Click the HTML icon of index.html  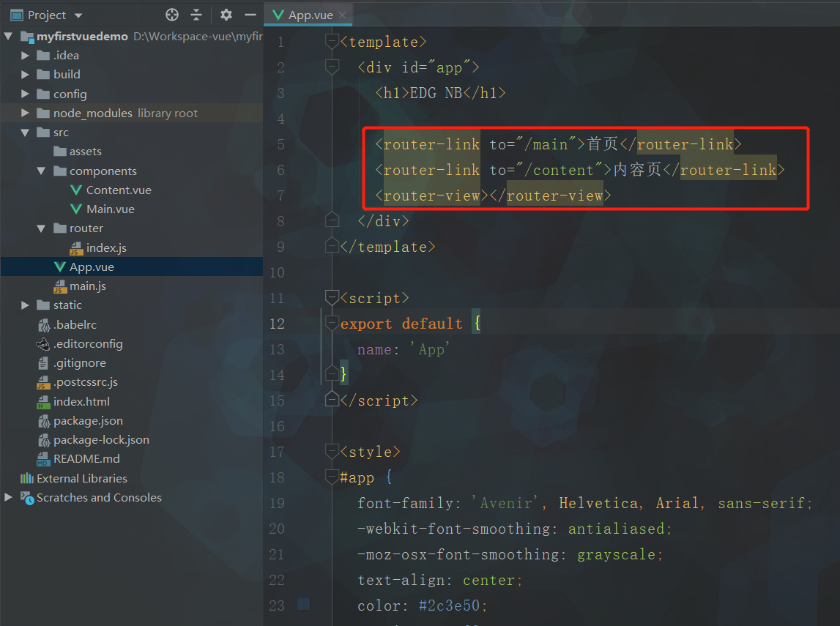[43, 402]
